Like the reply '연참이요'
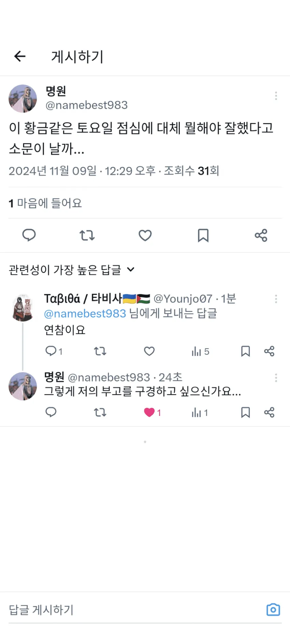Image resolution: width=290 pixels, height=644 pixels. coord(149,351)
